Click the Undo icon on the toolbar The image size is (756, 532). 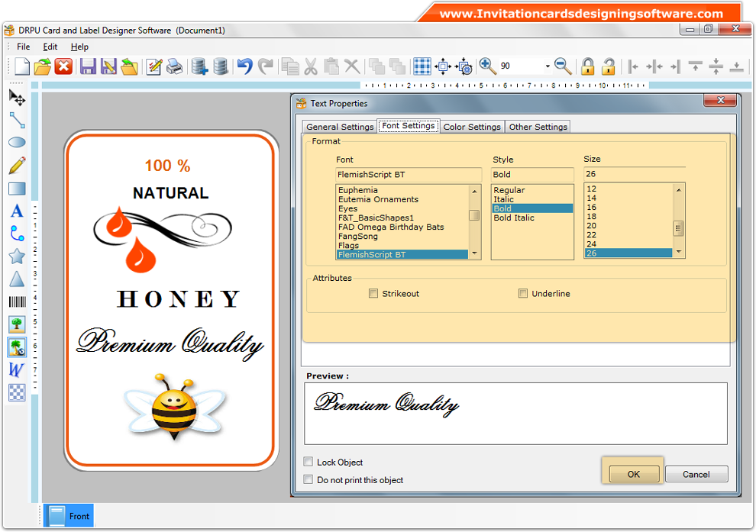244,66
